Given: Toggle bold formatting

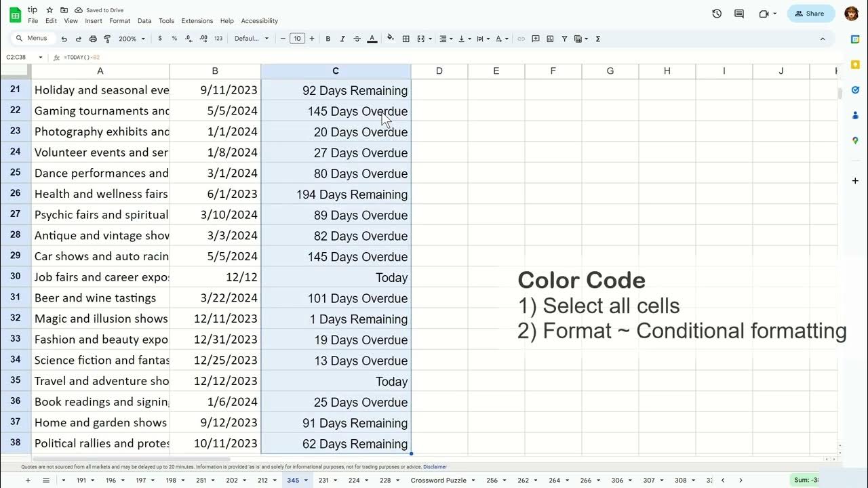Looking at the screenshot, I should coord(328,39).
